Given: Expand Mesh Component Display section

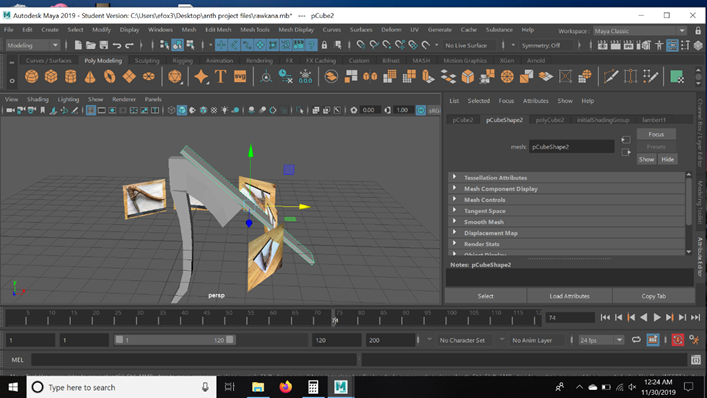Looking at the screenshot, I should point(454,188).
